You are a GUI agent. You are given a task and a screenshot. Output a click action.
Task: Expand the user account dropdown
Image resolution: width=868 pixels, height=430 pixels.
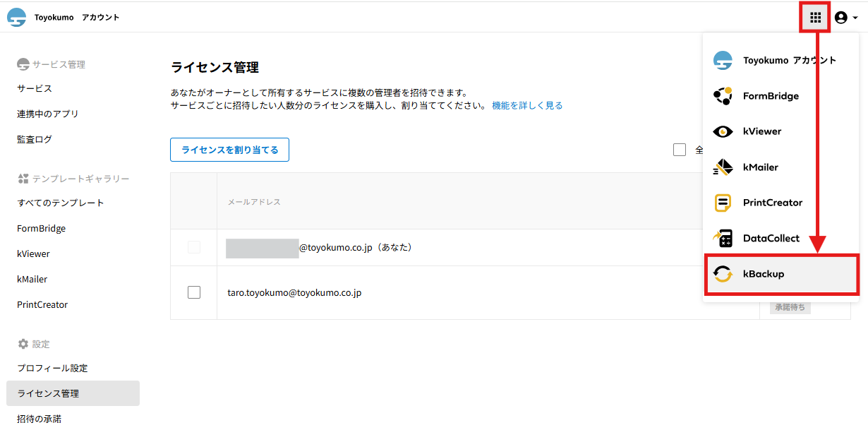[845, 18]
